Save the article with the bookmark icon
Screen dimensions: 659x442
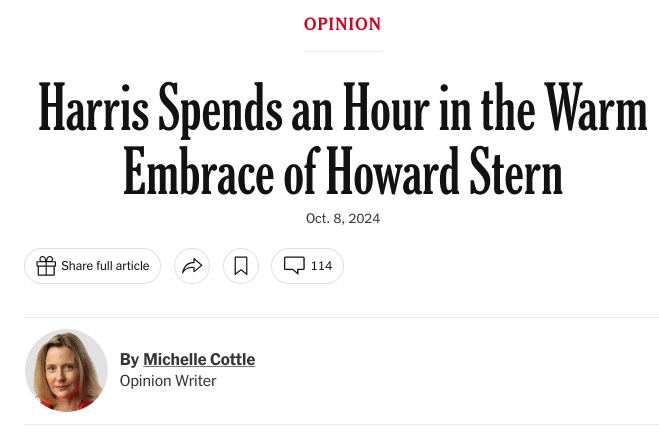[241, 266]
